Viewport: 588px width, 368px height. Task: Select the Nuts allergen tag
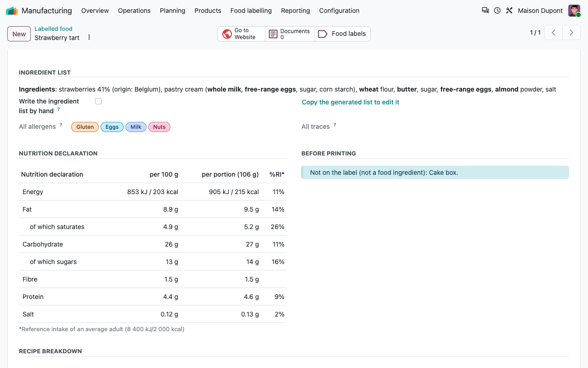159,127
